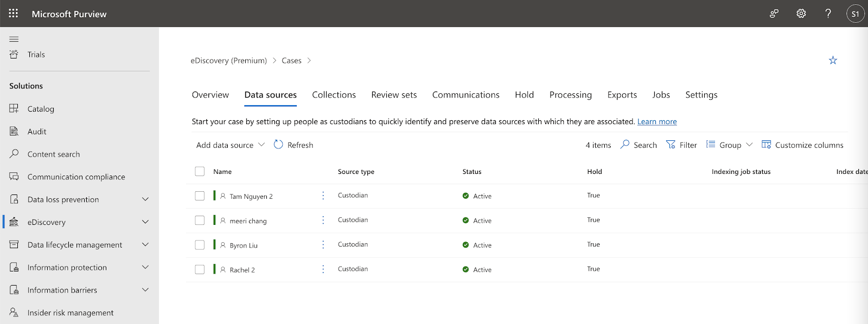Open custodian Tam Nguyen 2
This screenshot has height=324, width=868.
coord(251,196)
